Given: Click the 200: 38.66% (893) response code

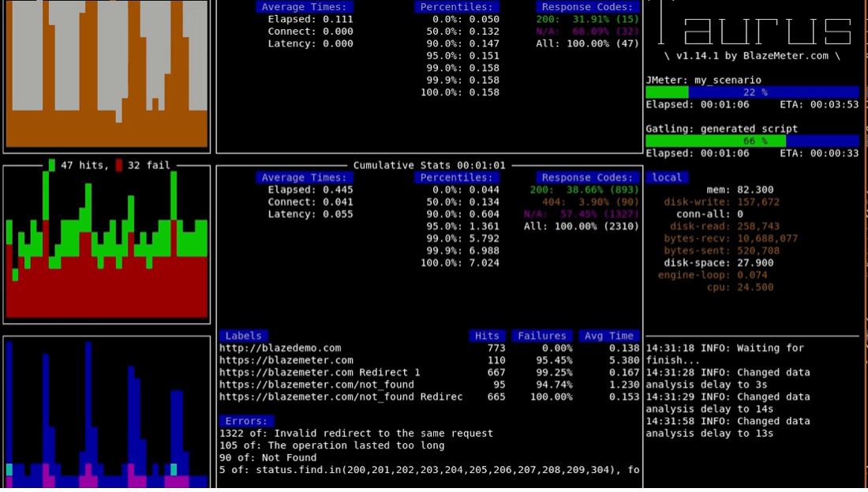Looking at the screenshot, I should point(585,190).
